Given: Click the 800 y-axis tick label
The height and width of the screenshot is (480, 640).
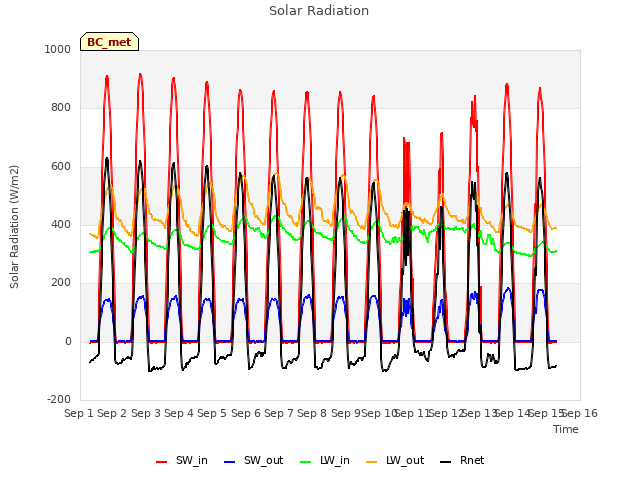Looking at the screenshot, I should [61, 108].
